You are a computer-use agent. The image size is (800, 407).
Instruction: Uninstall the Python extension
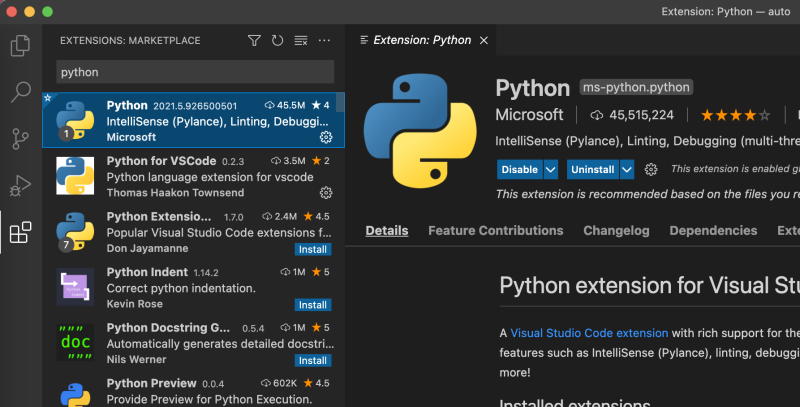pyautogui.click(x=593, y=169)
